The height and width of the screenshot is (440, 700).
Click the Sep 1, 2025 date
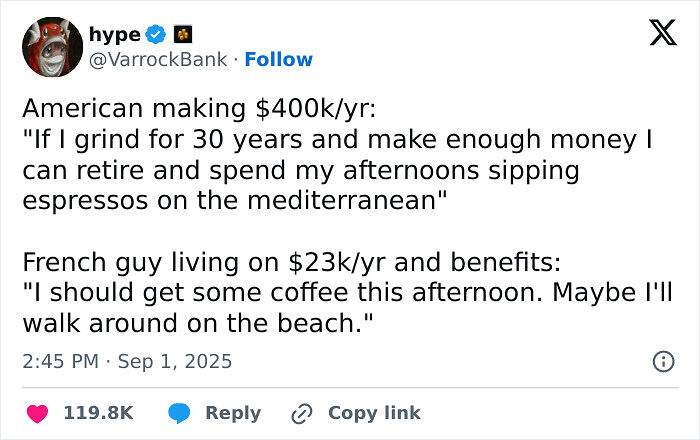pos(173,362)
